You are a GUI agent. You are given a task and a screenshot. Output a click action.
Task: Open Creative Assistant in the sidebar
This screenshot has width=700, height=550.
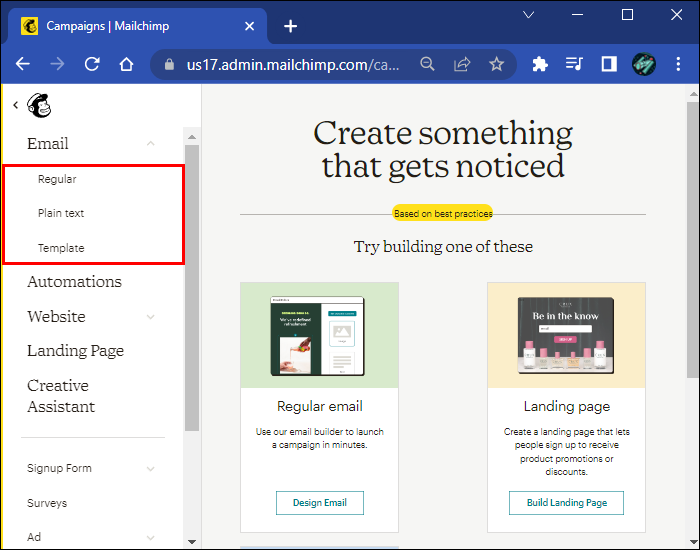click(61, 396)
